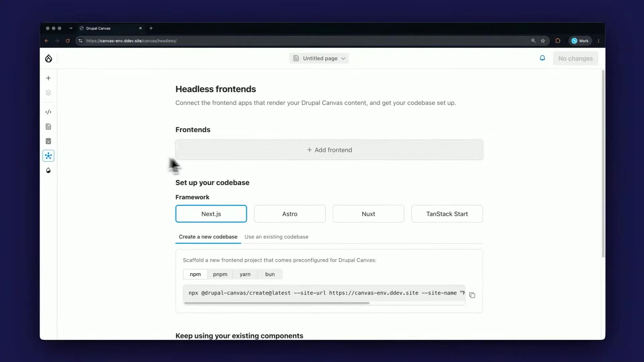The width and height of the screenshot is (644, 362).
Task: Choose the bun package manager
Action: coord(270,274)
